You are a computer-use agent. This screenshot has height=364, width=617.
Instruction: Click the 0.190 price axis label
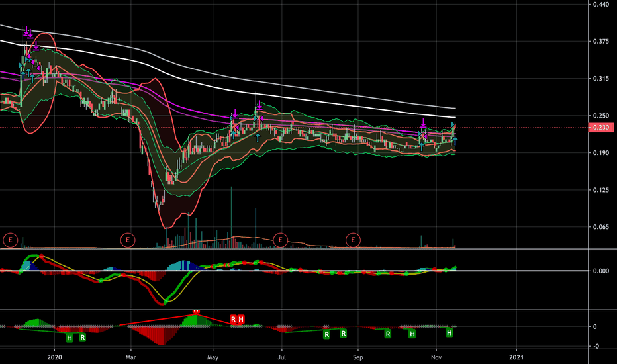tap(601, 153)
